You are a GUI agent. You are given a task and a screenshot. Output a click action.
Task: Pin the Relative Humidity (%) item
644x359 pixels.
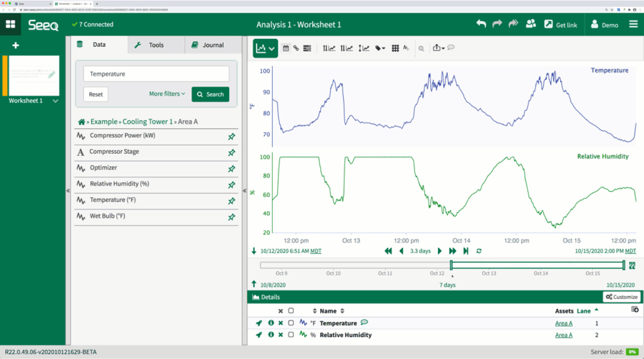[231, 185]
